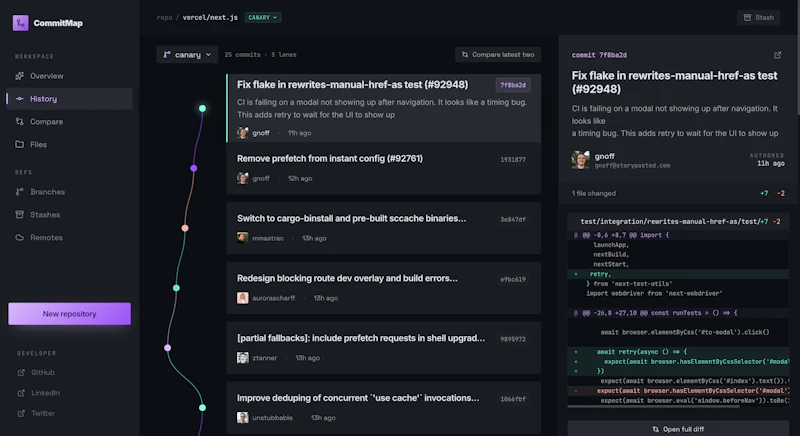Click the external-link icon beside Twitter
Screen dimensions: 800x436
(x=21, y=414)
